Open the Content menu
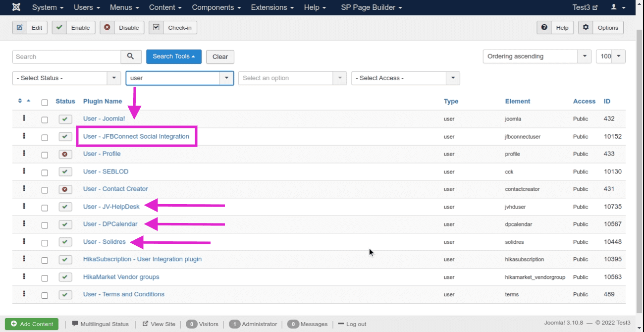The image size is (644, 332). (165, 7)
